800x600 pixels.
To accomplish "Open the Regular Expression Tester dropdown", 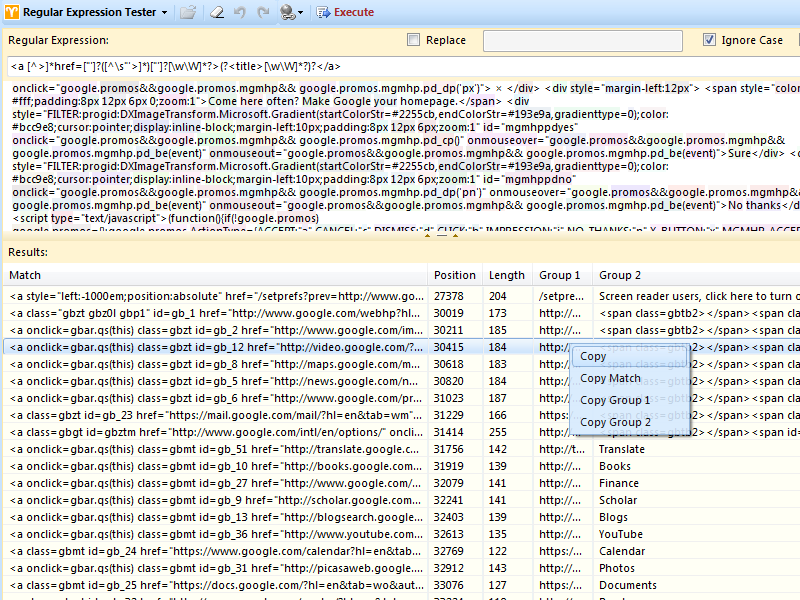I will [x=164, y=12].
